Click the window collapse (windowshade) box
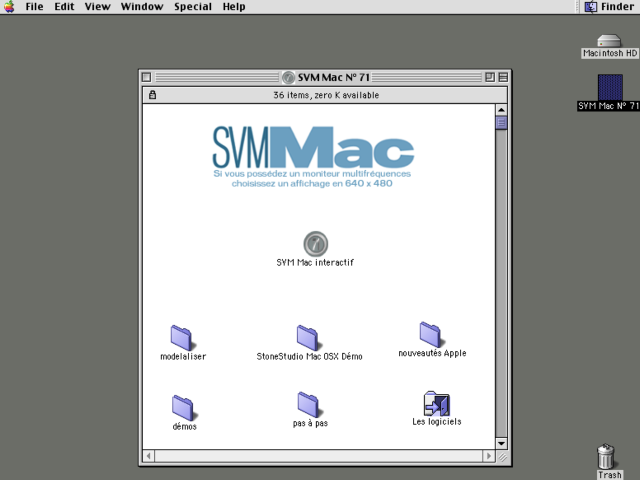The height and width of the screenshot is (480, 640). (503, 77)
